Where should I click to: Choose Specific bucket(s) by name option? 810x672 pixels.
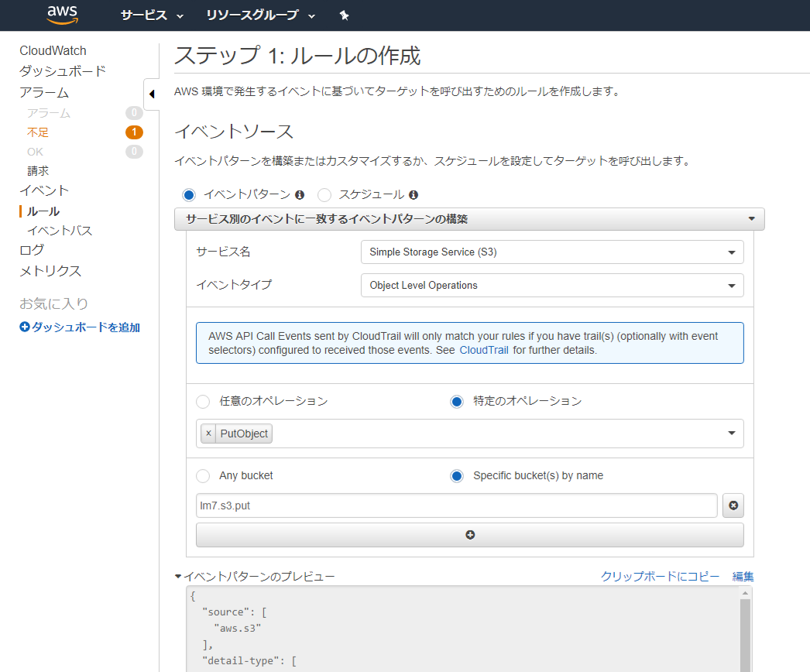point(457,475)
